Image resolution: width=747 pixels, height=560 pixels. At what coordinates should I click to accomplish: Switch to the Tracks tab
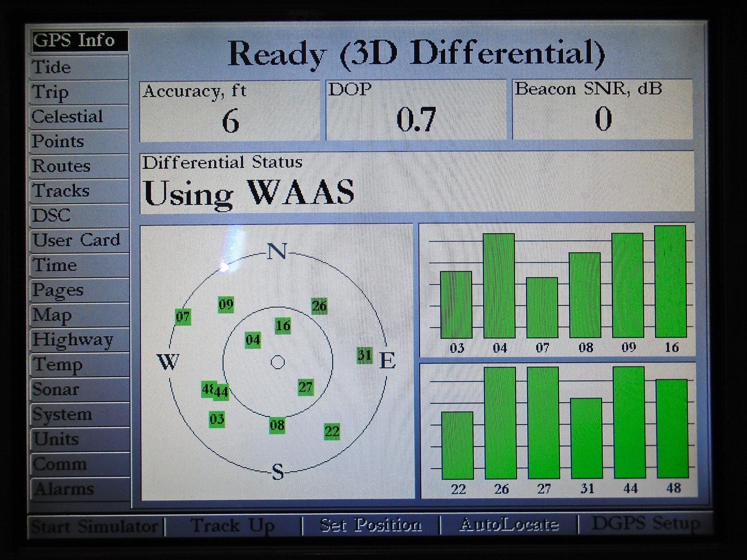(80, 191)
